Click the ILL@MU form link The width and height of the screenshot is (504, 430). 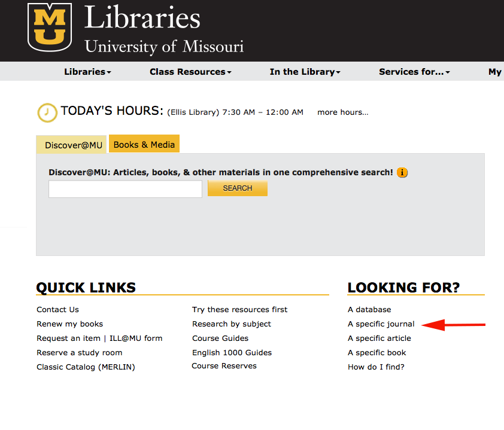tap(136, 338)
